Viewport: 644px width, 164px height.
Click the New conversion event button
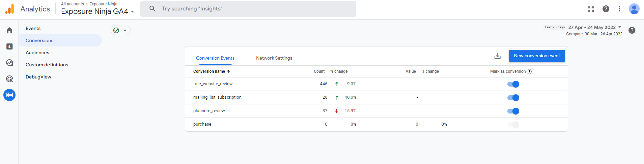[537, 56]
